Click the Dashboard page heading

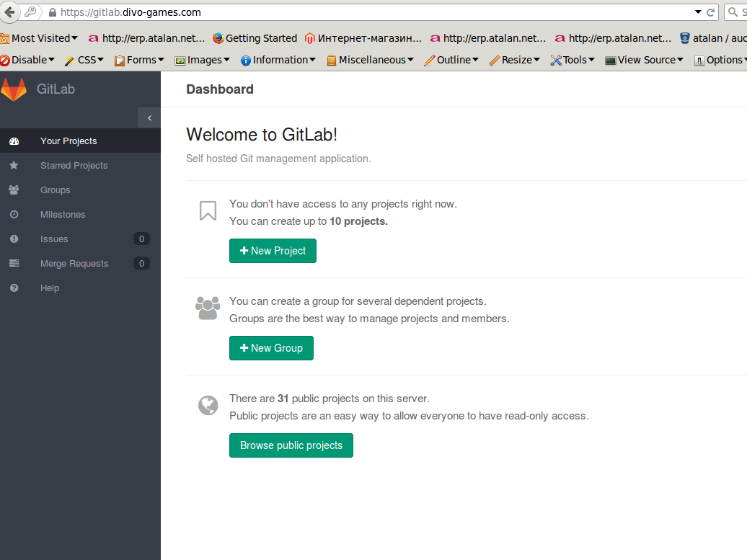pyautogui.click(x=220, y=89)
